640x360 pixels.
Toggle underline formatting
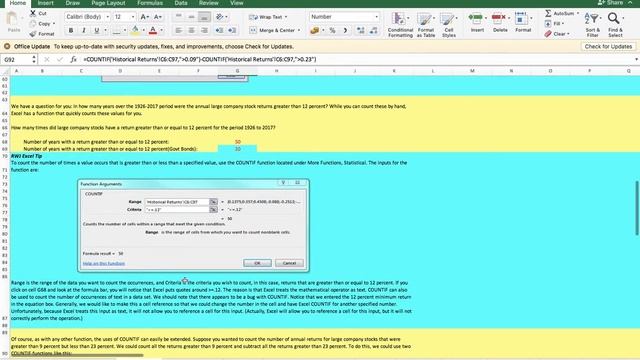(x=97, y=30)
